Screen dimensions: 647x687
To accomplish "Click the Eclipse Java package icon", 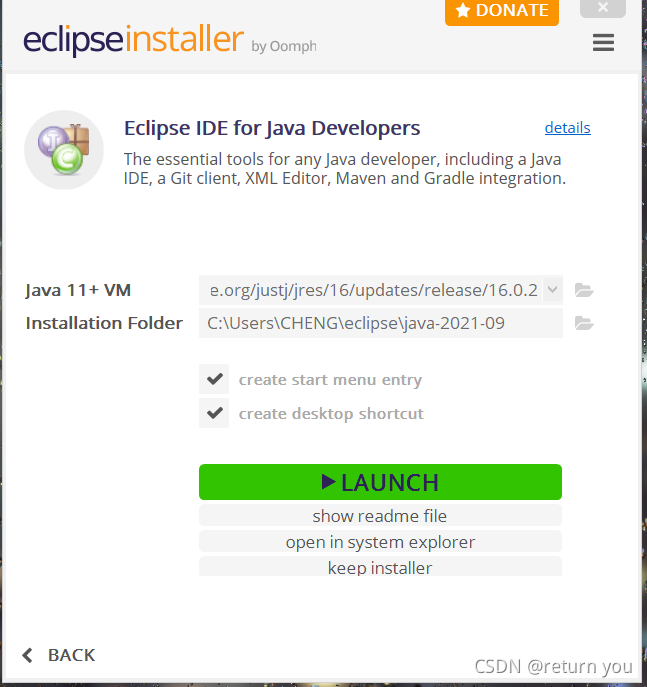I will tap(64, 150).
